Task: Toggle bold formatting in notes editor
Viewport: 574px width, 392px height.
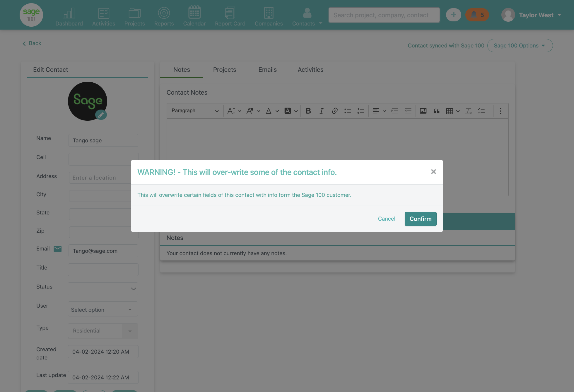Action: coord(308,111)
